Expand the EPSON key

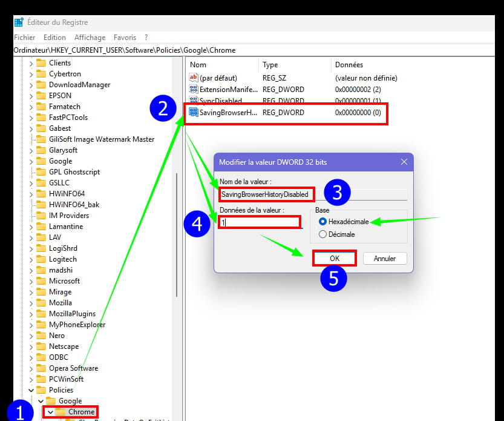coord(31,96)
